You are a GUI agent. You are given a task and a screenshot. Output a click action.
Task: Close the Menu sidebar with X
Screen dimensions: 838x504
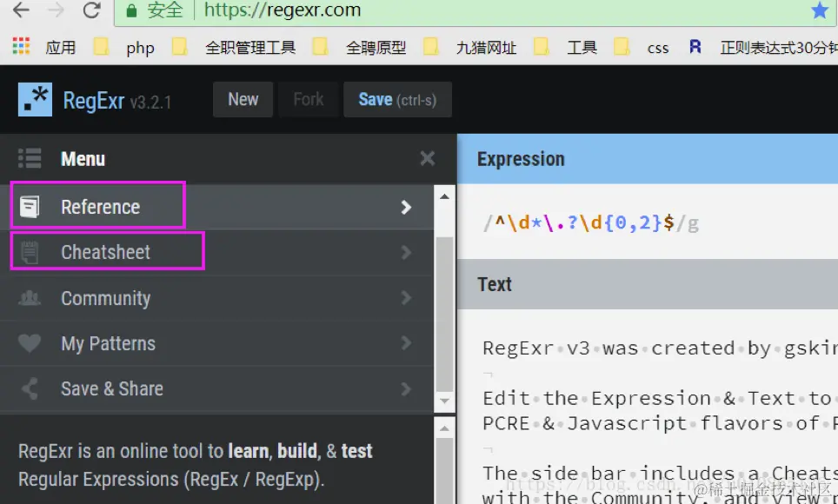click(428, 158)
